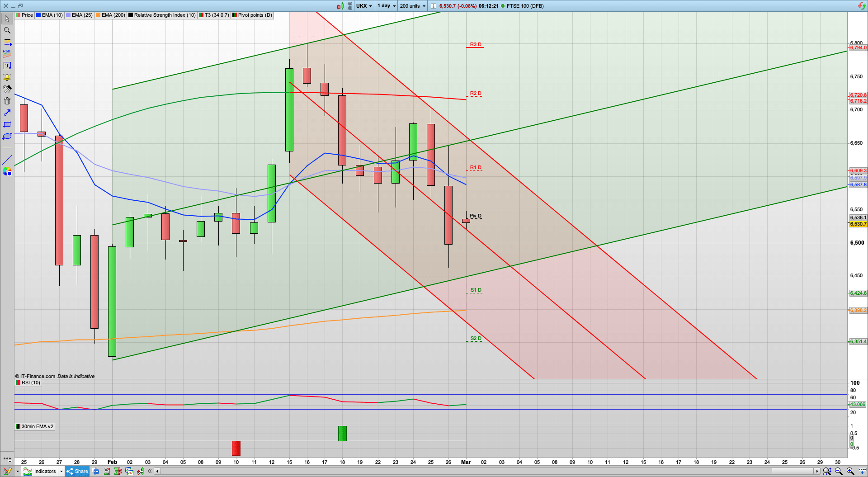This screenshot has height=477, width=868.
Task: Open the 1 day timeframe dropdown
Action: point(386,6)
